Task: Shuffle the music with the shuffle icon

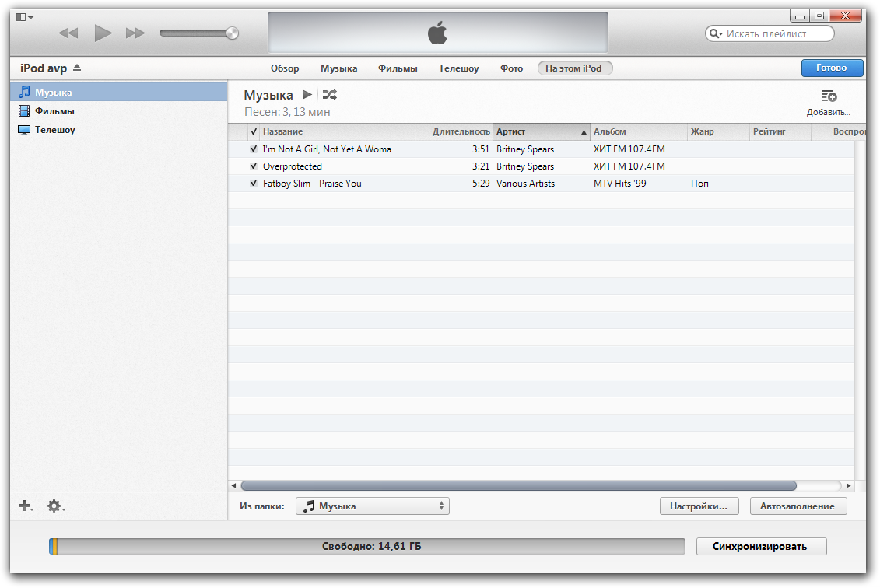Action: [330, 94]
